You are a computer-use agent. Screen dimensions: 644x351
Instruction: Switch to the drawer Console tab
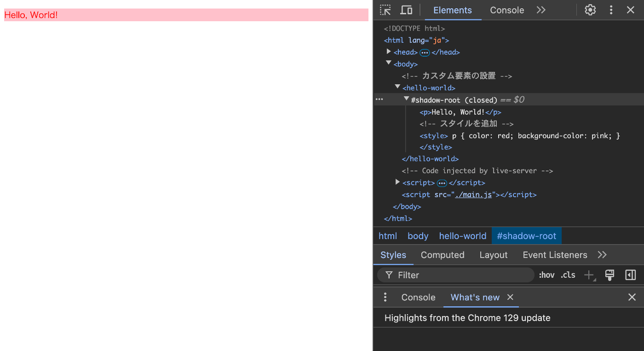coord(418,297)
